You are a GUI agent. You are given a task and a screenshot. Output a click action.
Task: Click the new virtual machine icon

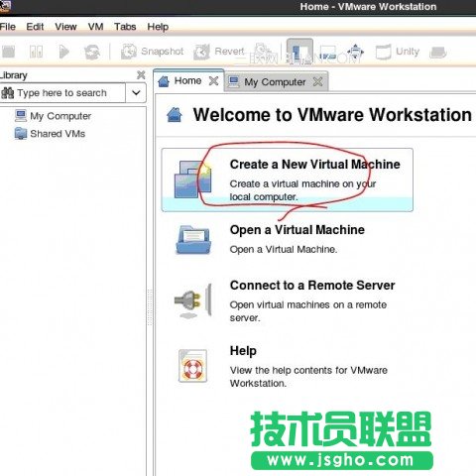tap(192, 179)
